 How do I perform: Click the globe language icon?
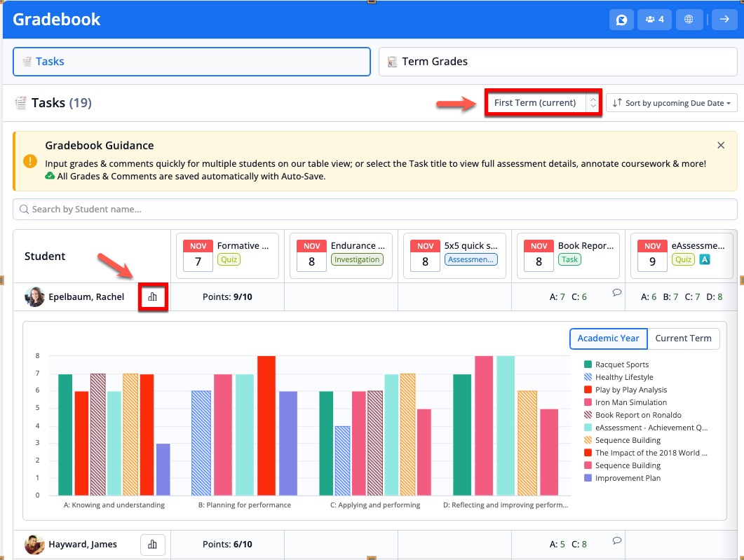[x=689, y=20]
